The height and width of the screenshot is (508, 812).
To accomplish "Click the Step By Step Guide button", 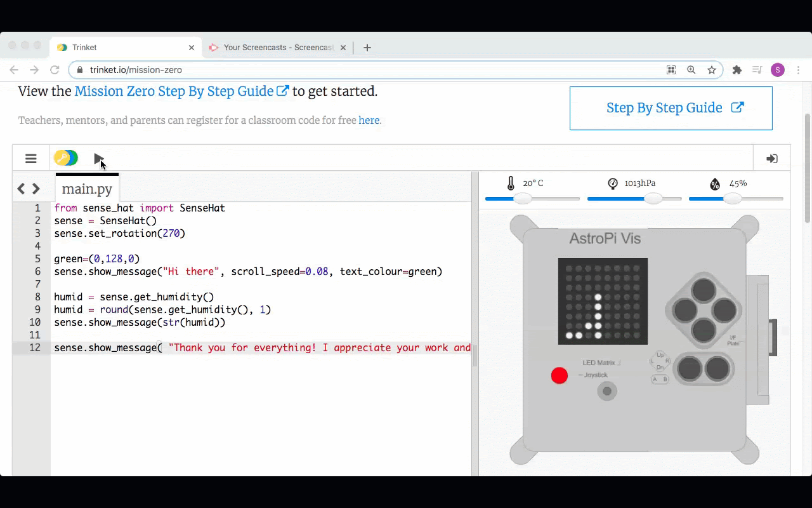I will (x=671, y=108).
